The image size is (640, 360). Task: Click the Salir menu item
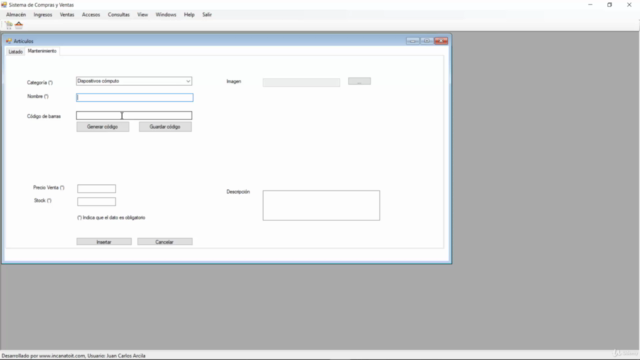pos(207,15)
